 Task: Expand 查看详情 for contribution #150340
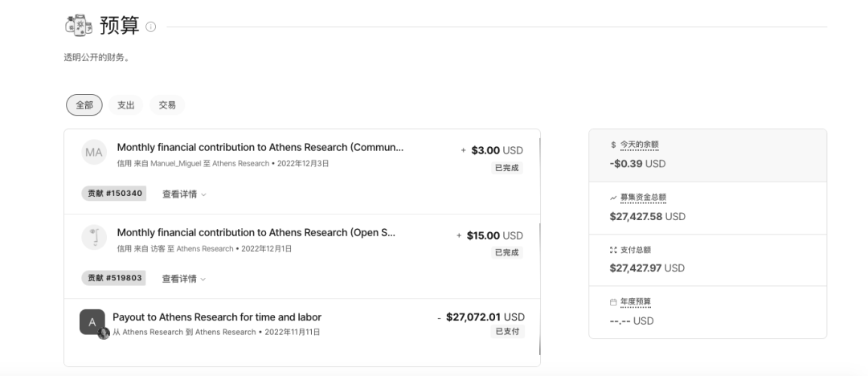pyautogui.click(x=184, y=194)
